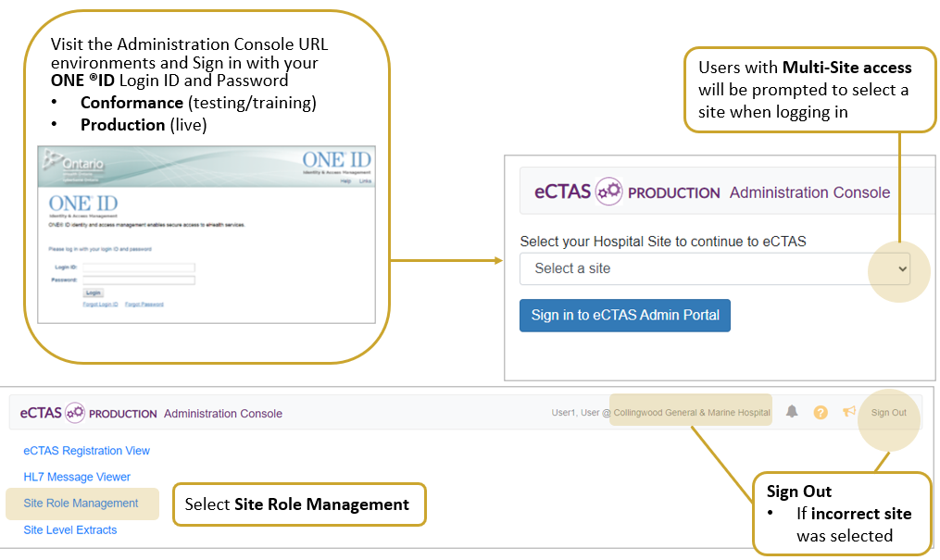The image size is (940, 560).
Task: Open eCTAS Registration View
Action: 86,451
